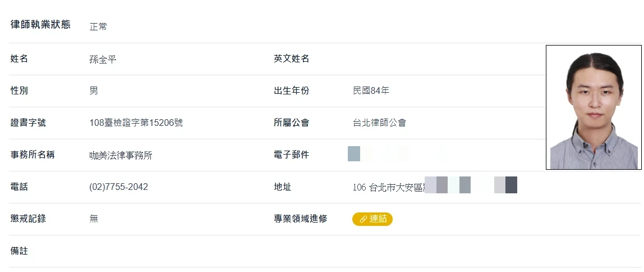The width and height of the screenshot is (644, 272).
Task: Click the 英文姓名 label
Action: pyautogui.click(x=291, y=58)
